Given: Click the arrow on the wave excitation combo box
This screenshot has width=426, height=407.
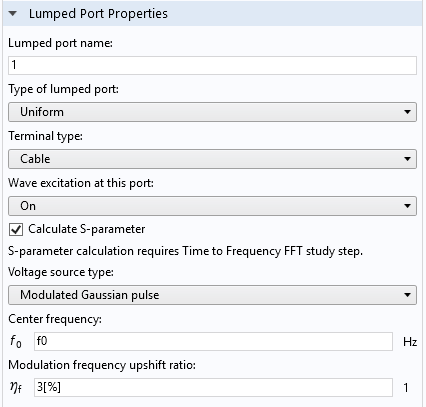Looking at the screenshot, I should 407,206.
